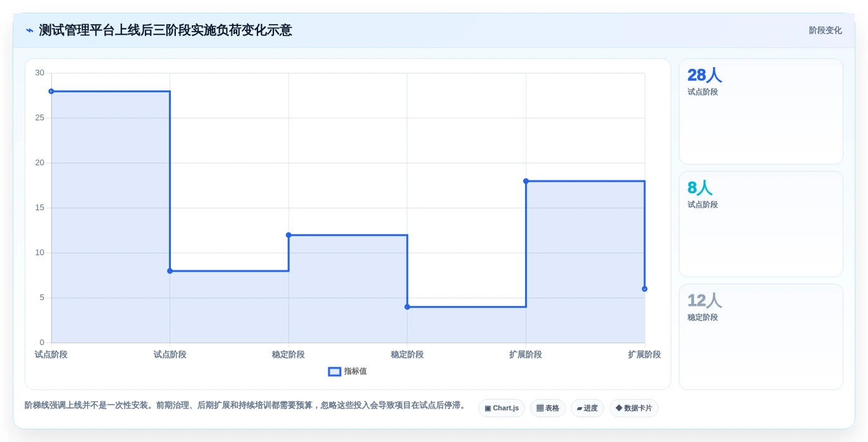This screenshot has height=442, width=868.
Task: Click the y-axis label 10
Action: pos(40,253)
